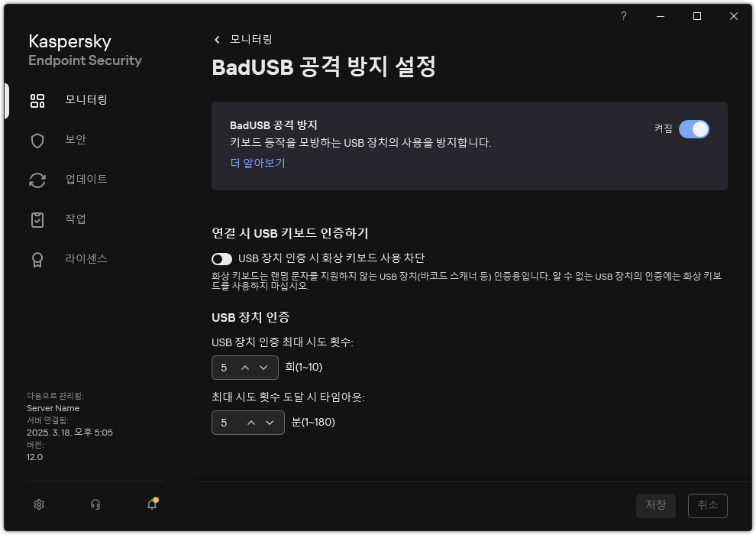Viewport: 756px width, 535px height.
Task: Open the maximum attempts dropdown arrows
Action: pos(254,368)
